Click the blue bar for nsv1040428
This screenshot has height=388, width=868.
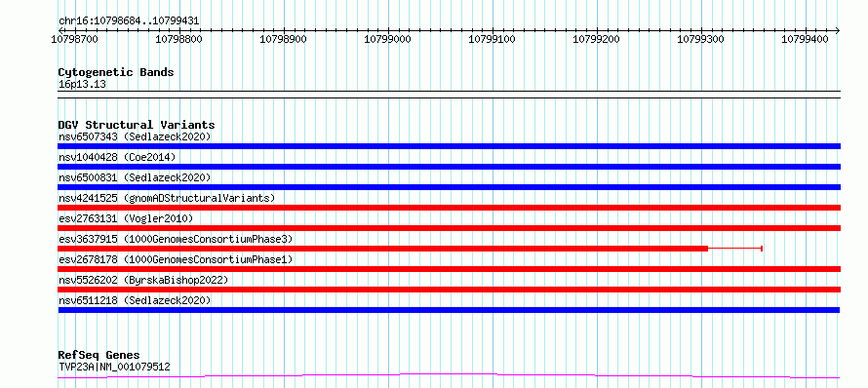(x=449, y=167)
